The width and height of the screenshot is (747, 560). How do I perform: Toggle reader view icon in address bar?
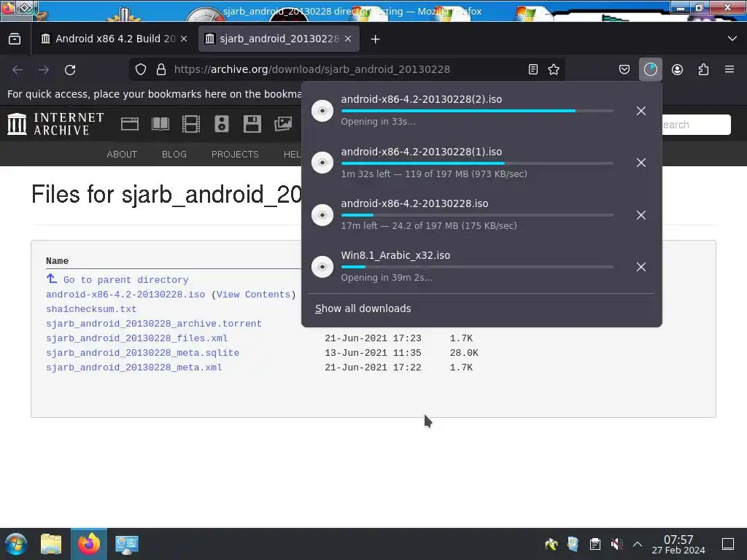(x=533, y=69)
